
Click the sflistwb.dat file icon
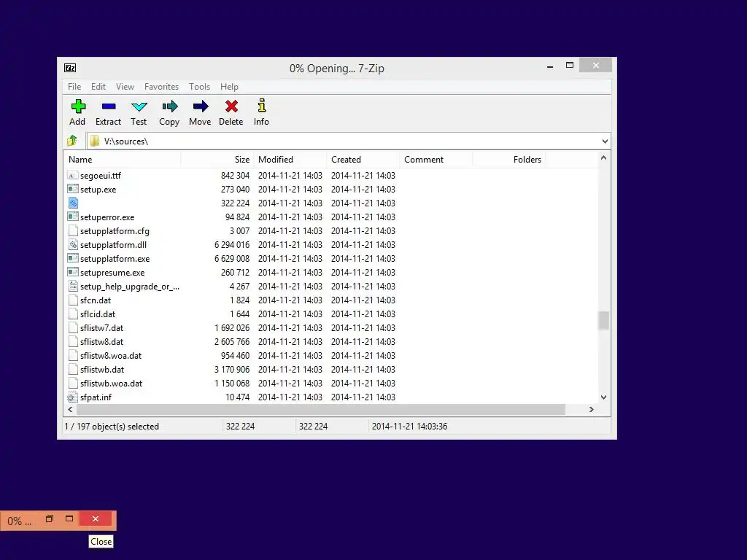[72, 369]
